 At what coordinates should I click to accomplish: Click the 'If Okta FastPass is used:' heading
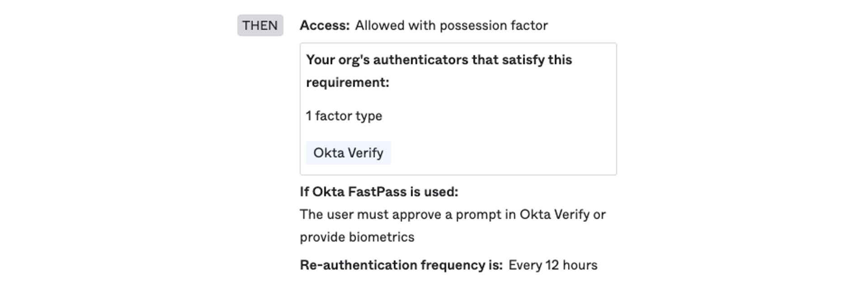click(x=379, y=192)
